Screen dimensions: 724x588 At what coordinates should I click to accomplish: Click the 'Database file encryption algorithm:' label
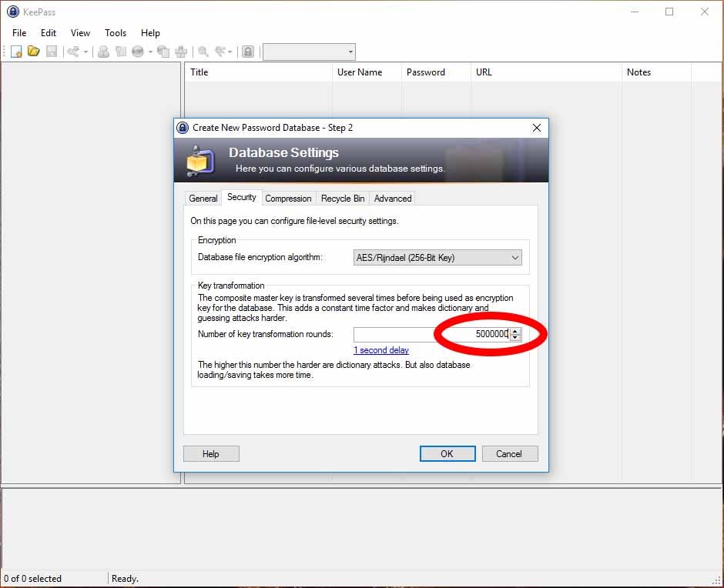pyautogui.click(x=260, y=257)
